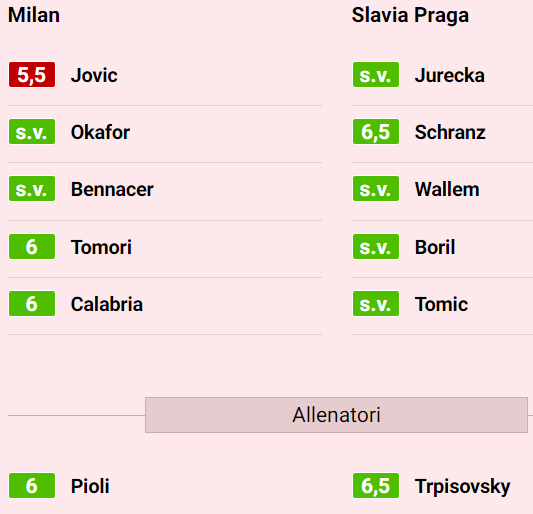The height and width of the screenshot is (514, 533).
Task: Click the s.v. badge beside Bennacer
Action: 32,189
